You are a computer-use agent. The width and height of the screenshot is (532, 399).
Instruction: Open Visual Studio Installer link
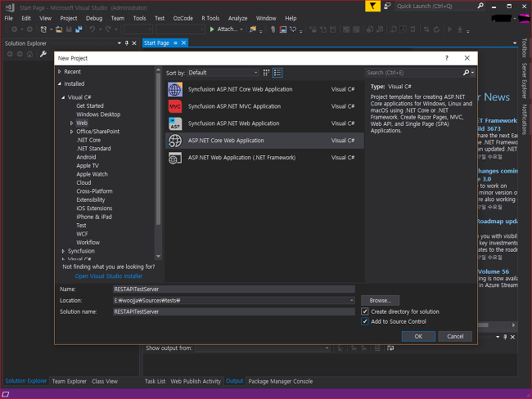pos(109,276)
